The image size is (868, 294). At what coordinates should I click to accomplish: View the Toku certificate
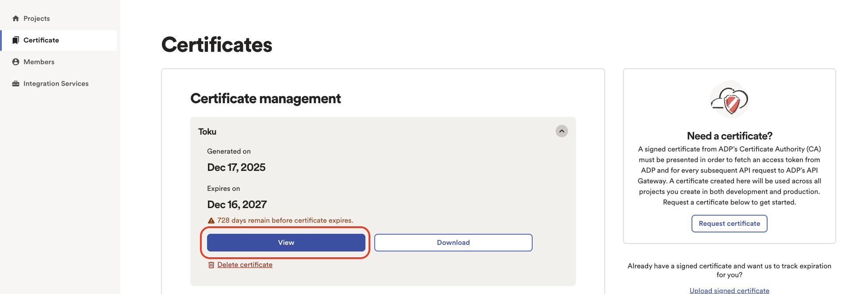tap(286, 243)
